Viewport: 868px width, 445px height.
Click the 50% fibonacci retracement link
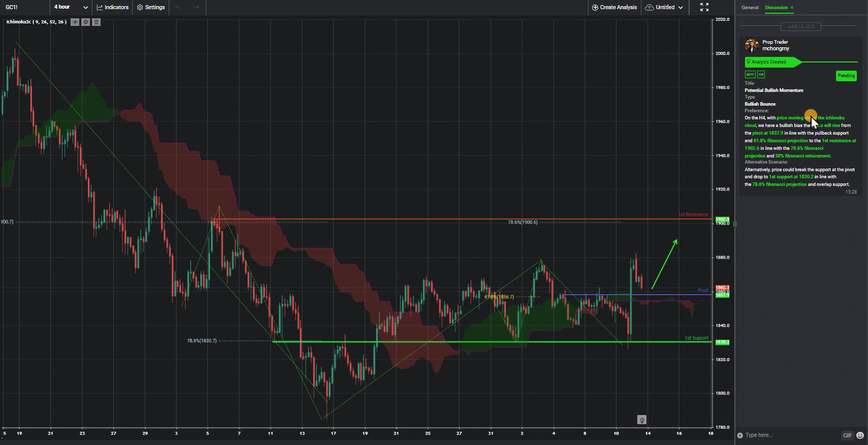click(803, 156)
